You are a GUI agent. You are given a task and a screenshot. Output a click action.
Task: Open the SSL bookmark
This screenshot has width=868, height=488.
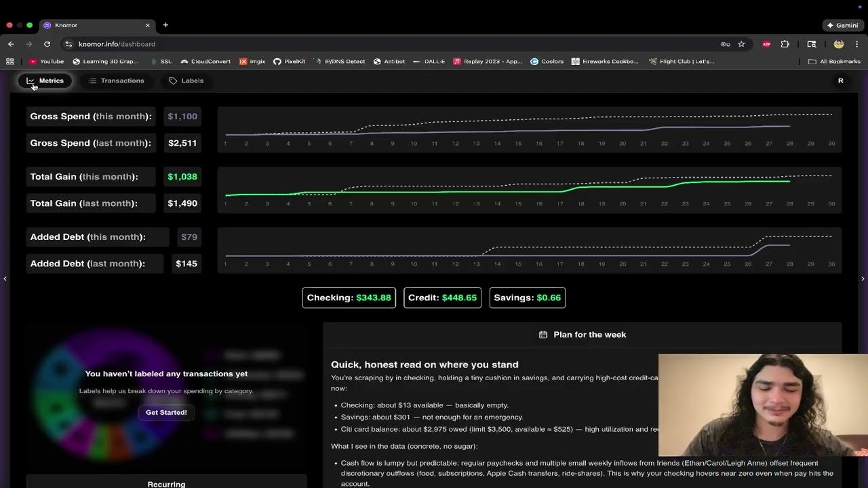pos(161,62)
